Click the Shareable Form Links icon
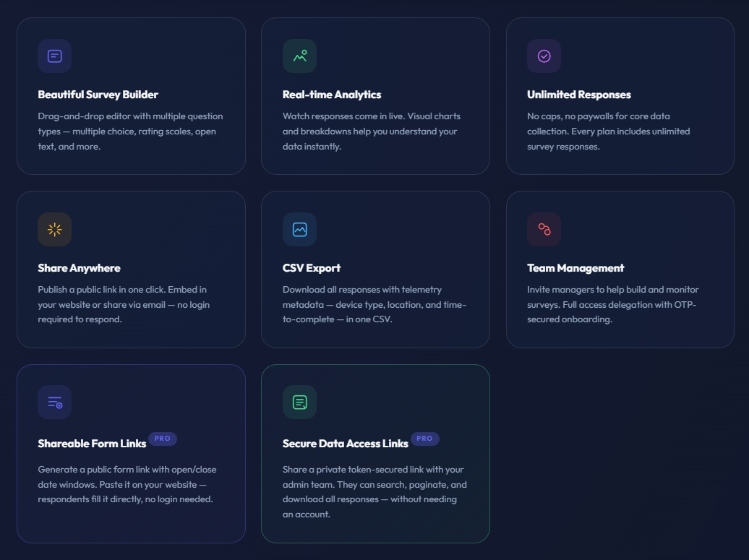This screenshot has height=560, width=749. click(x=54, y=402)
